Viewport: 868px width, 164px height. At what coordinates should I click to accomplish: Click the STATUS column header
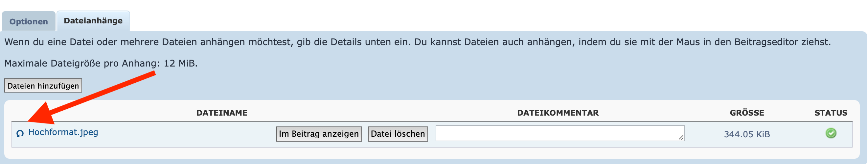tap(831, 113)
